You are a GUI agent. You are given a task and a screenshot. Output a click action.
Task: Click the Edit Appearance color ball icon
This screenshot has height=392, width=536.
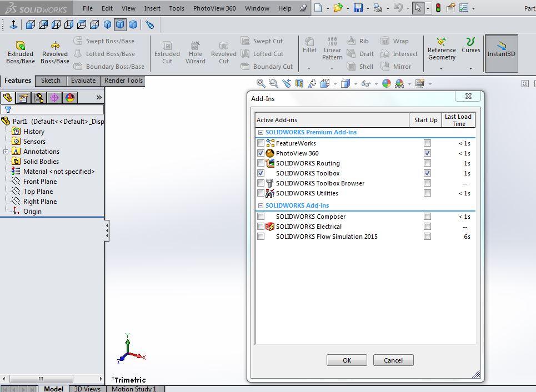pyautogui.click(x=386, y=83)
